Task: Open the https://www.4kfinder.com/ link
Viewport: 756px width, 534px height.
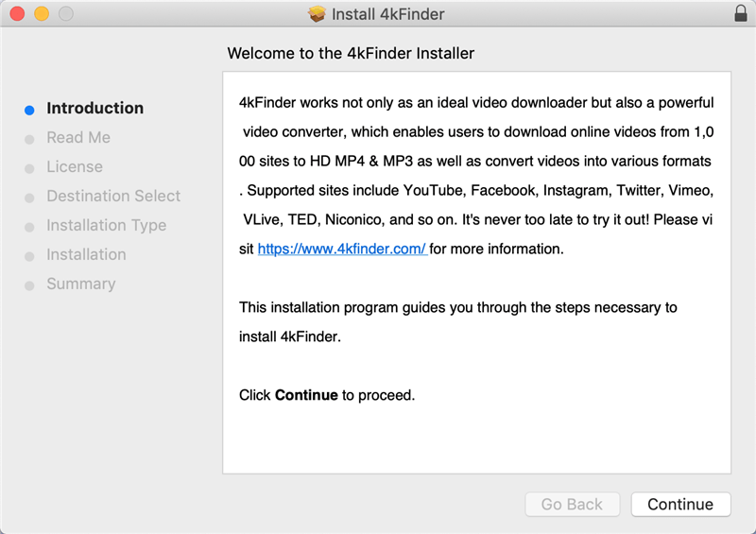Action: coord(342,250)
